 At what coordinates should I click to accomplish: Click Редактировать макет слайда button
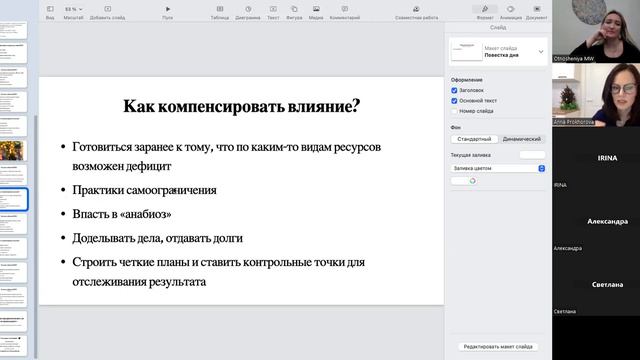(x=498, y=347)
